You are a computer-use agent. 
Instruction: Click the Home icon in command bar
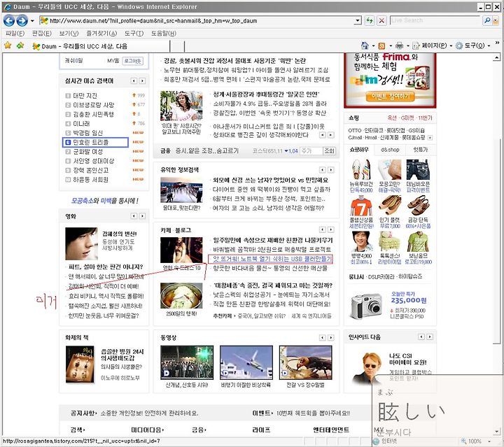365,45
